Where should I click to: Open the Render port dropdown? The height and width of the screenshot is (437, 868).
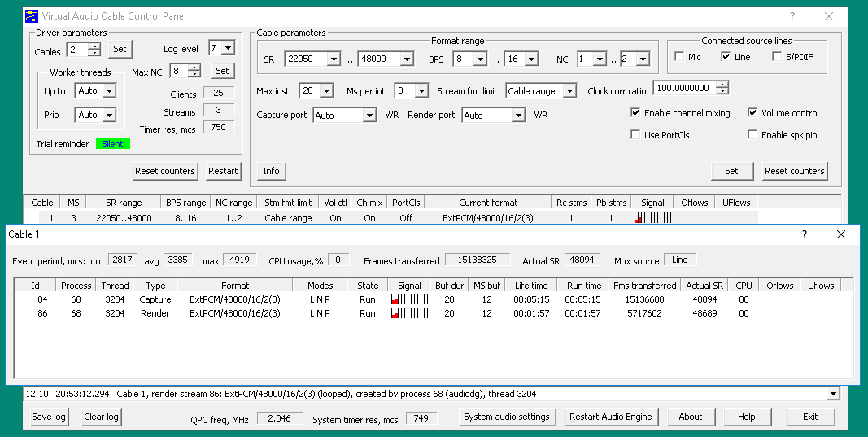tap(518, 116)
